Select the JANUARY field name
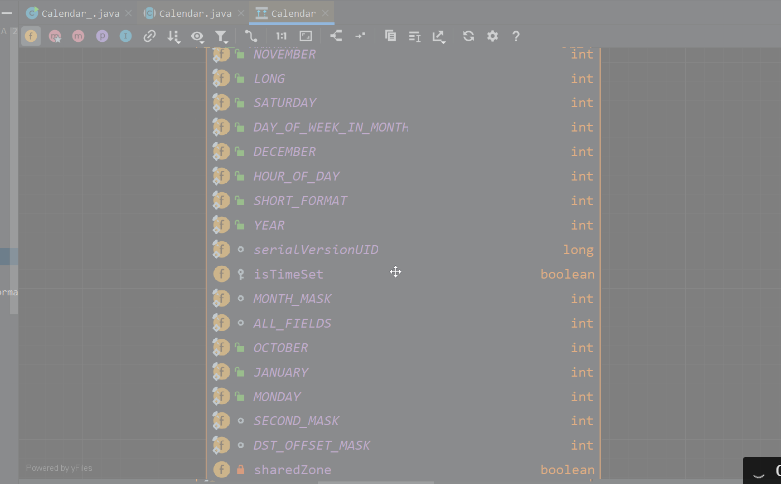This screenshot has width=781, height=484. click(281, 372)
